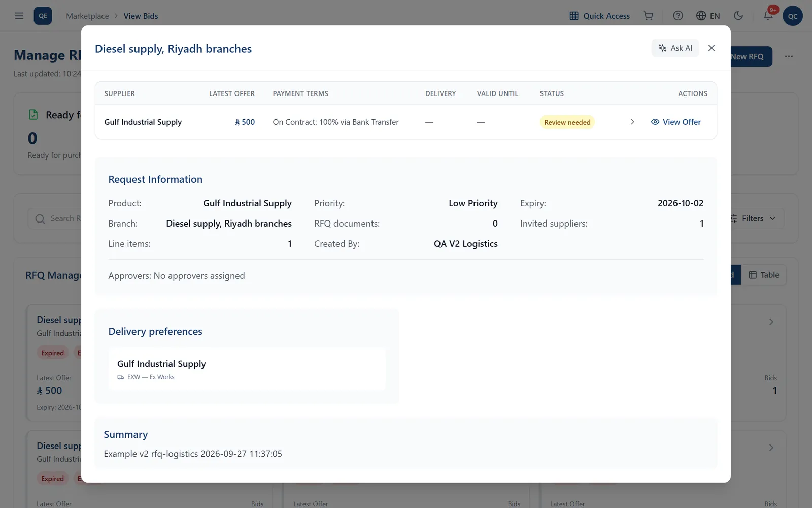This screenshot has width=812, height=508.
Task: Click the Review needed status badge
Action: point(567,122)
